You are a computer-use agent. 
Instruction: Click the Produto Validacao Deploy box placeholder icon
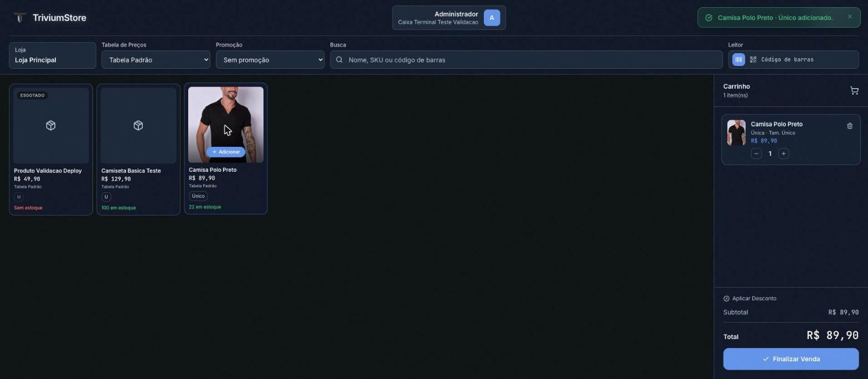coord(51,125)
